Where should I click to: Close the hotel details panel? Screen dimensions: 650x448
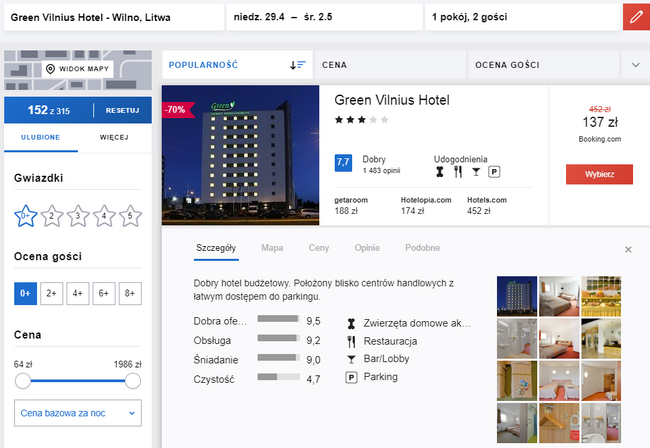pyautogui.click(x=628, y=249)
